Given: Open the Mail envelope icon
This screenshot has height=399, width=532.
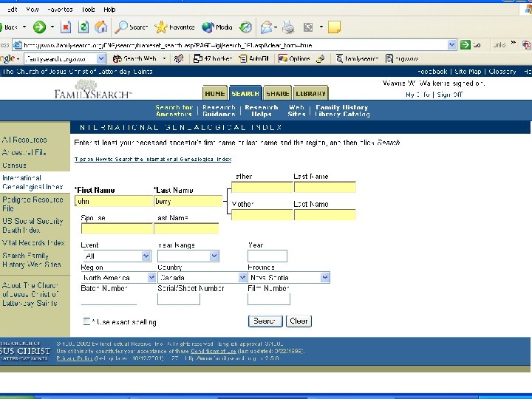Looking at the screenshot, I should (x=266, y=27).
